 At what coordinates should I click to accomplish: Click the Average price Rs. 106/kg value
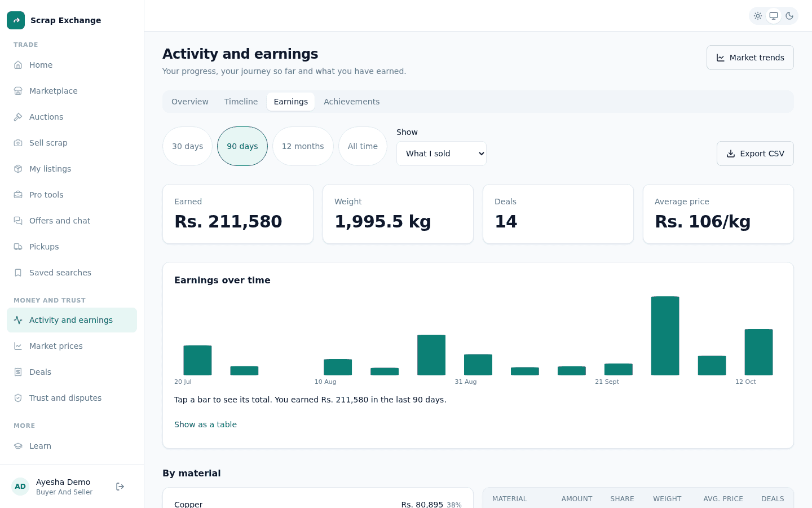(x=703, y=221)
